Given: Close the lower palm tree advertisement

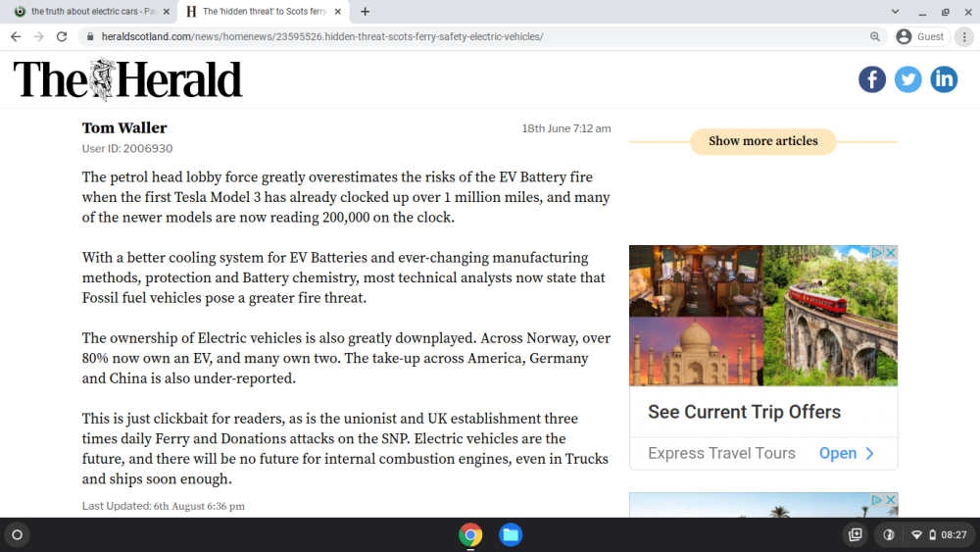Looking at the screenshot, I should (891, 499).
